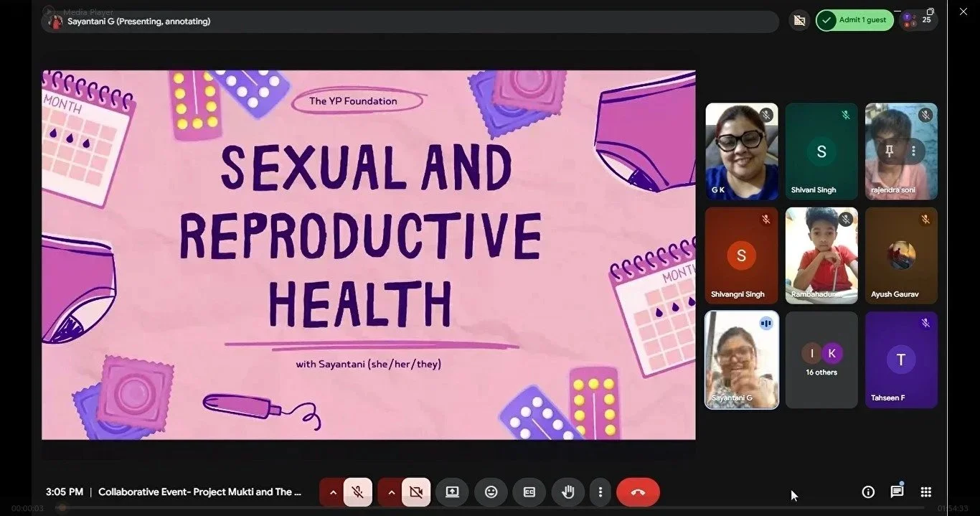Click muted mic icon on Ayush Gaurav tile
980x516 pixels.
pyautogui.click(x=925, y=219)
